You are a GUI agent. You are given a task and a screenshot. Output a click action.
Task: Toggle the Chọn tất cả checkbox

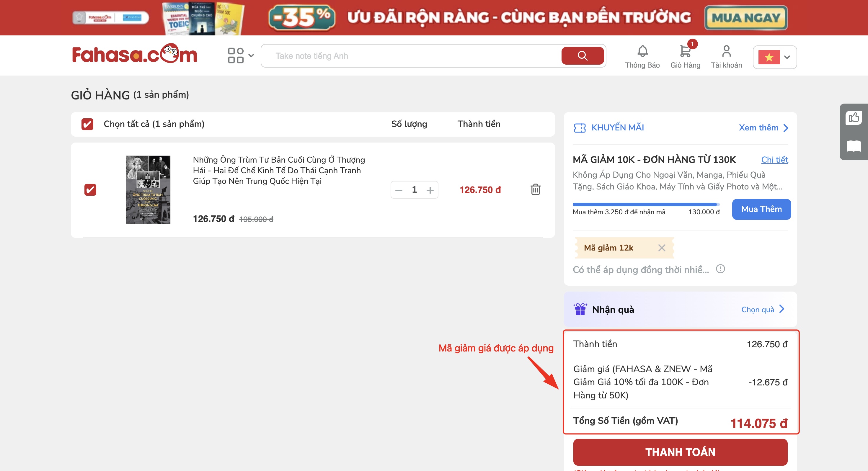[87, 124]
